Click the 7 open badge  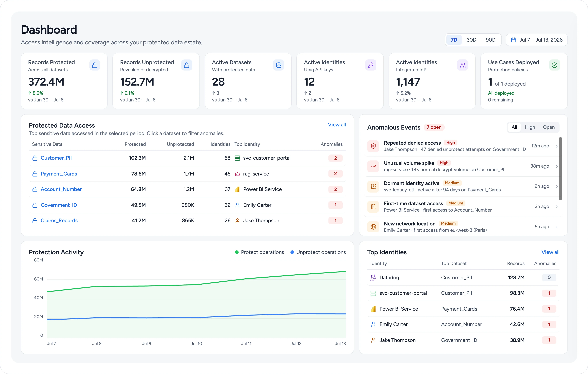click(x=434, y=127)
